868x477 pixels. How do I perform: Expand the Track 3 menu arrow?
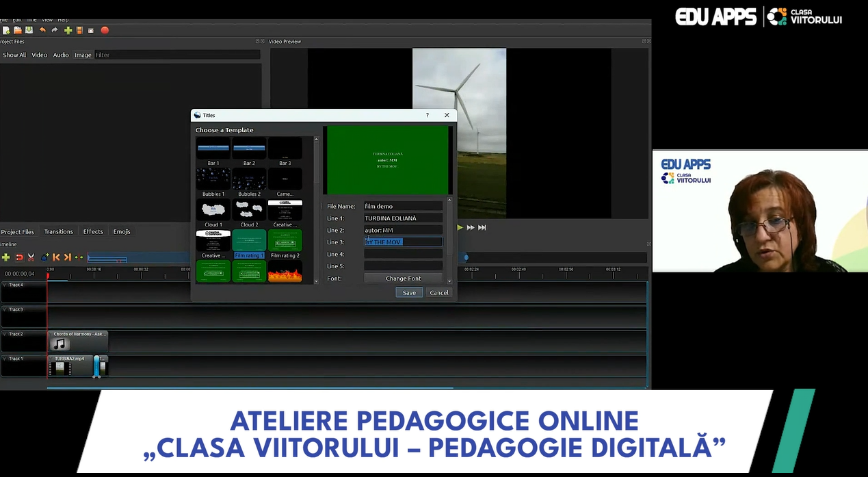[x=5, y=309]
